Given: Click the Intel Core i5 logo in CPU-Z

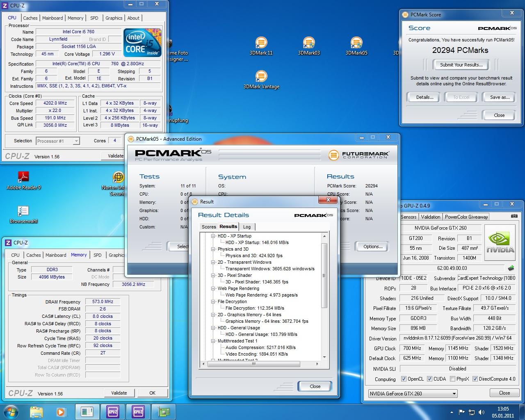Looking at the screenshot, I should 142,43.
